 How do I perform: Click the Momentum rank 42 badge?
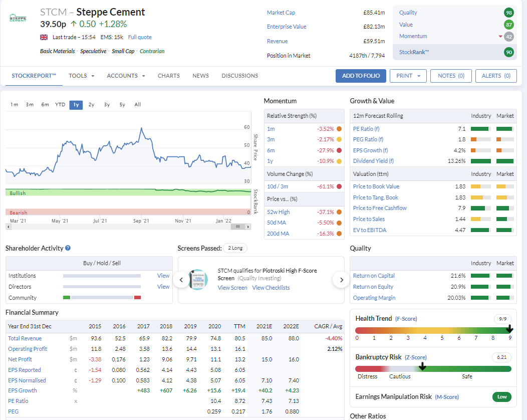509,37
